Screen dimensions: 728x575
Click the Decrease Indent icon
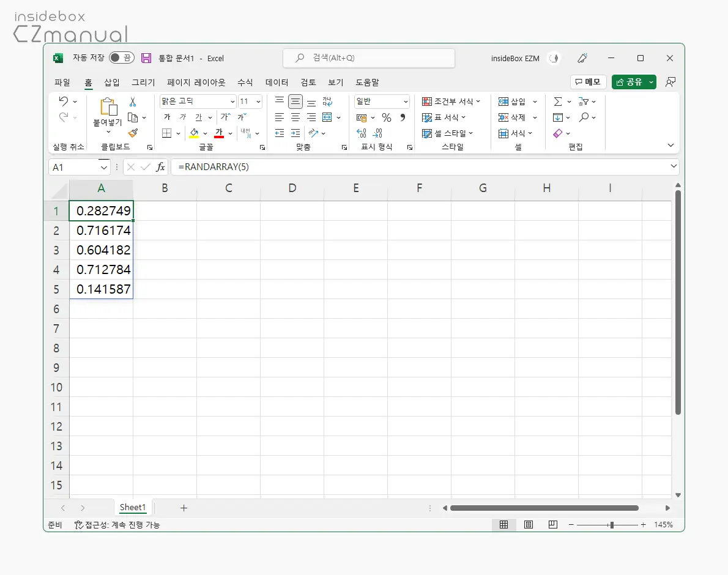tap(280, 133)
